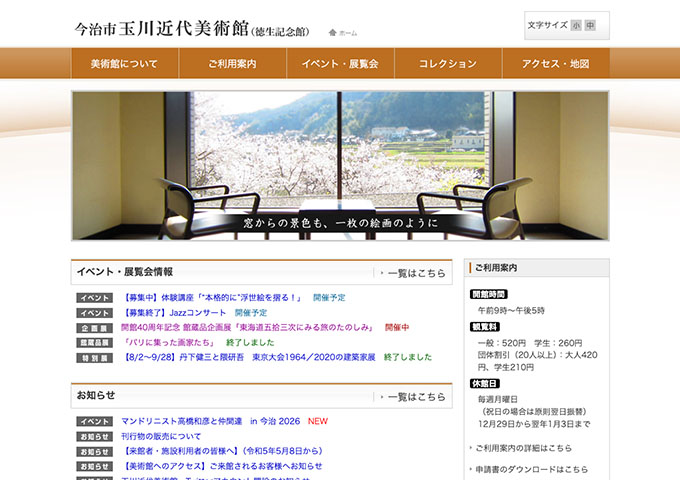
Task: Click 開催予定 status on 体験講座 row
Action: [329, 298]
